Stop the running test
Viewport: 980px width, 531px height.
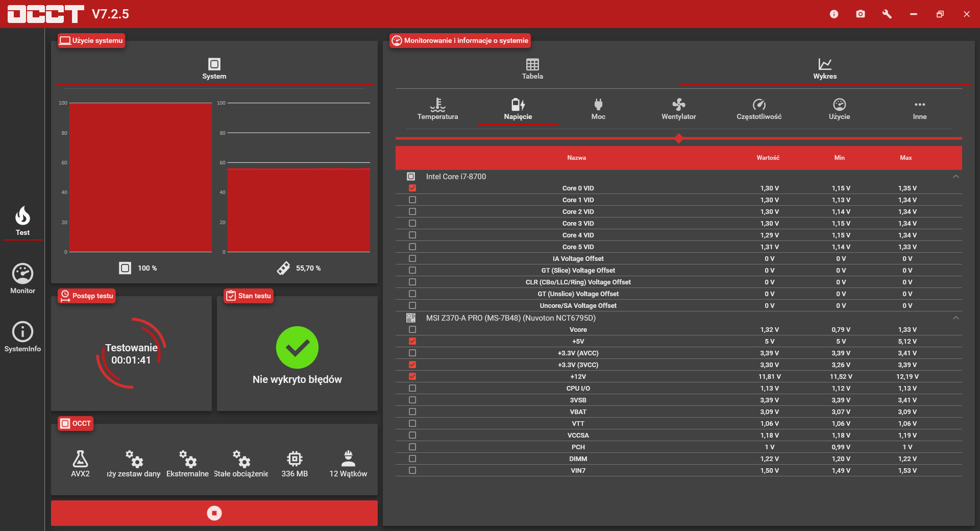[214, 513]
